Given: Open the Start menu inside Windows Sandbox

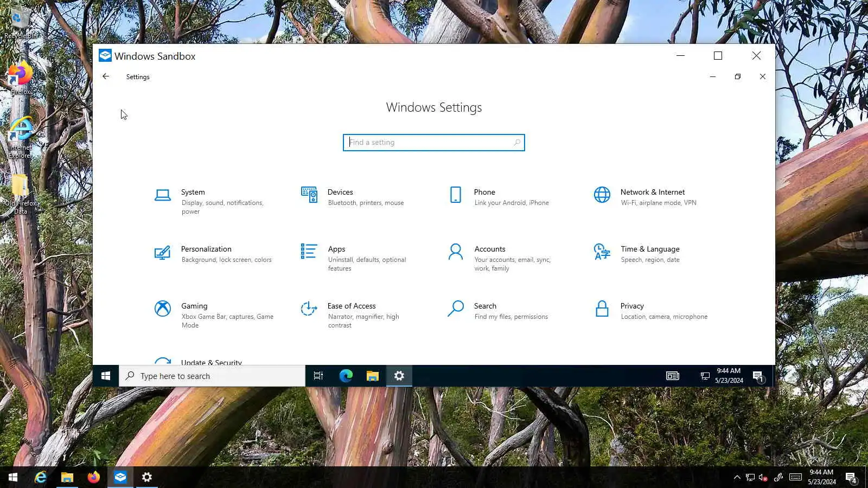Looking at the screenshot, I should (106, 376).
